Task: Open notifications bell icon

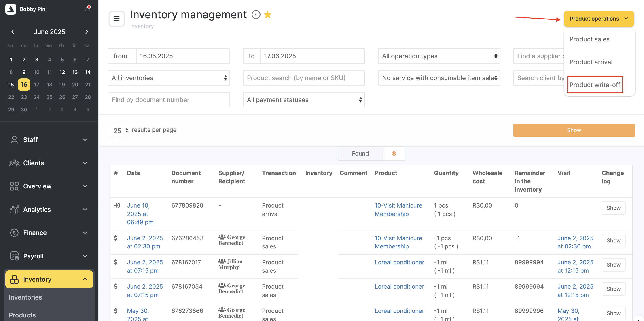Action: pyautogui.click(x=87, y=9)
